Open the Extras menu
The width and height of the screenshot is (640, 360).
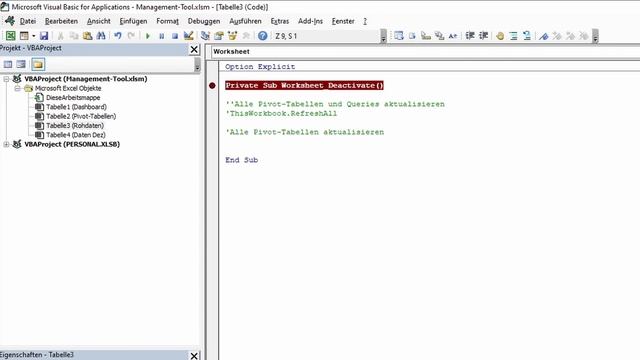[x=280, y=21]
